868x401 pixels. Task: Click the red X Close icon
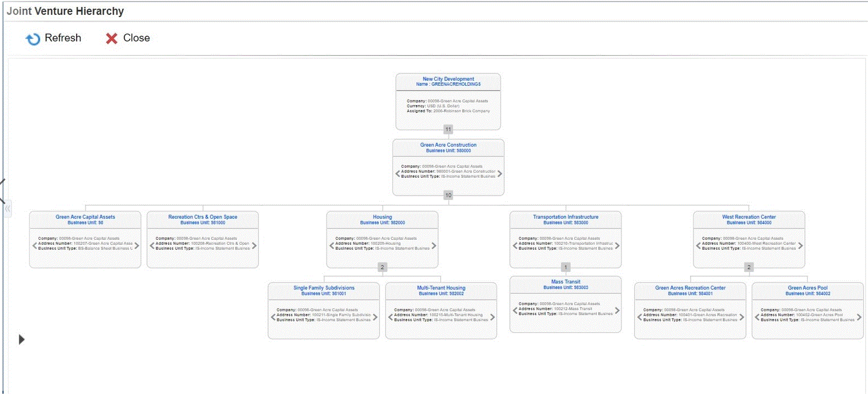coord(111,39)
